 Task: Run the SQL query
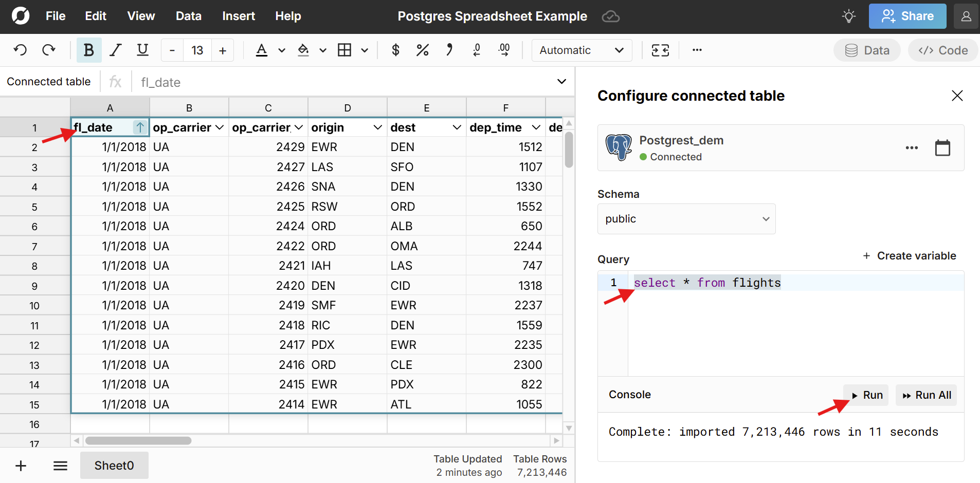866,395
